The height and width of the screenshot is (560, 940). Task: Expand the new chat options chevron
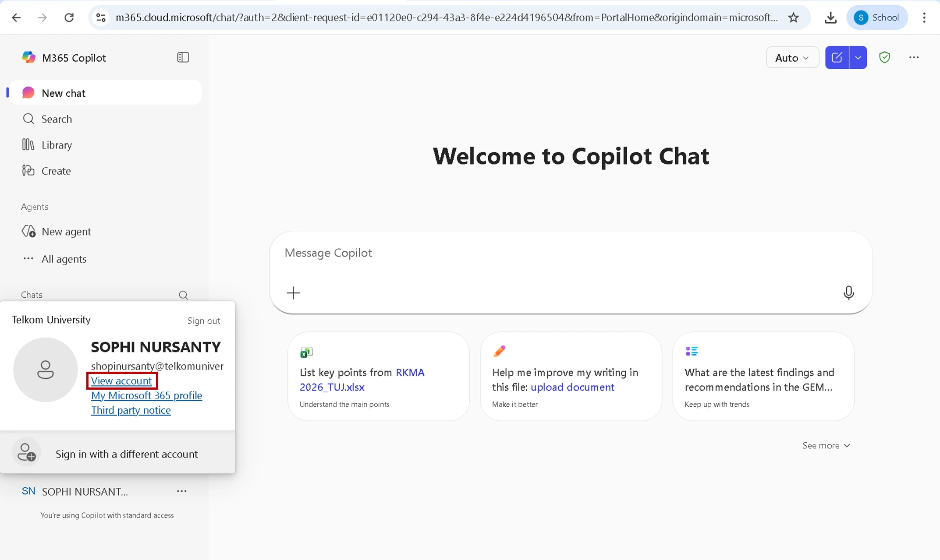(x=858, y=57)
